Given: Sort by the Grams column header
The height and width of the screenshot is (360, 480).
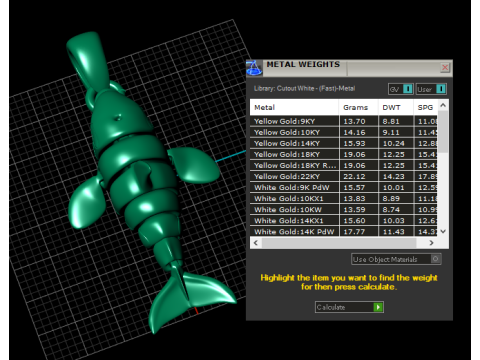Looking at the screenshot, I should point(358,107).
